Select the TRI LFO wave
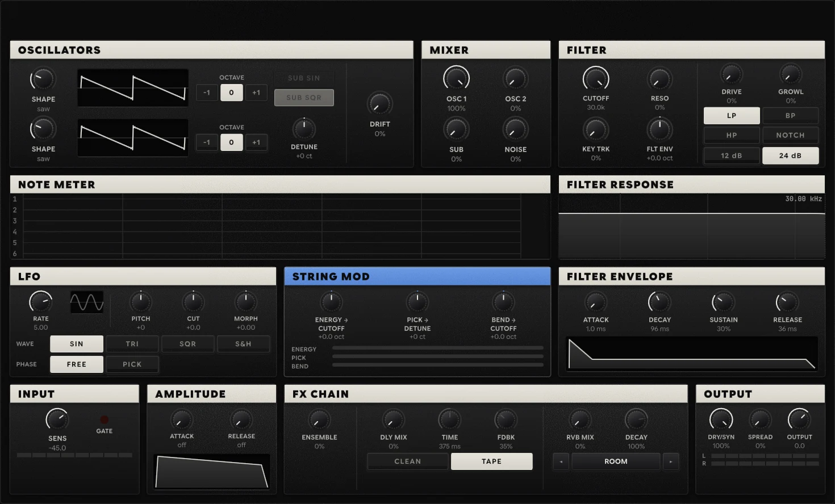 pos(132,344)
